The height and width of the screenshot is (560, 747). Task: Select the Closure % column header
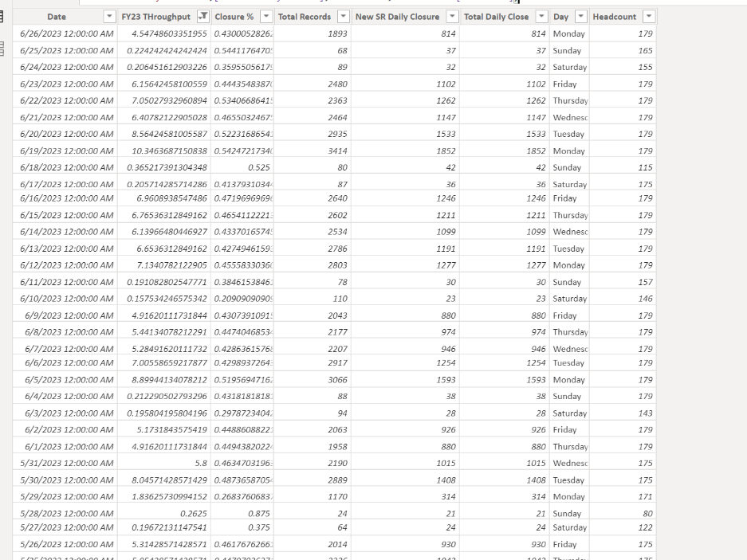pyautogui.click(x=234, y=17)
